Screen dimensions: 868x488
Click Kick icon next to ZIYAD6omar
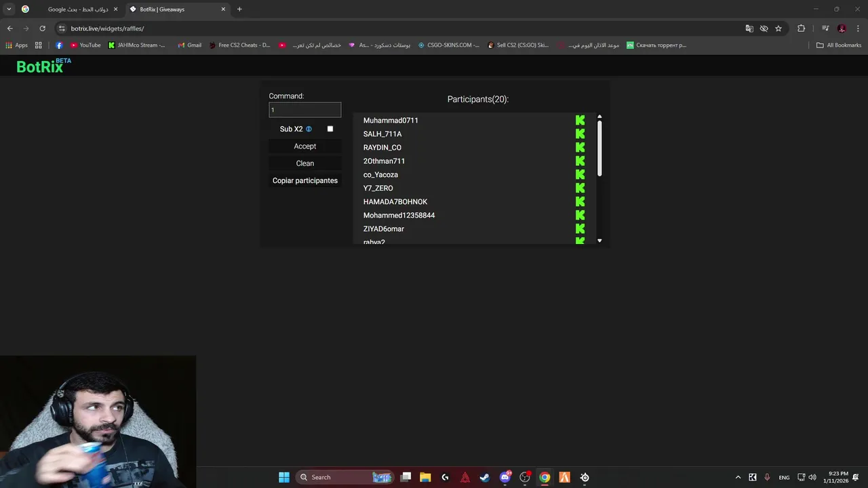point(580,229)
